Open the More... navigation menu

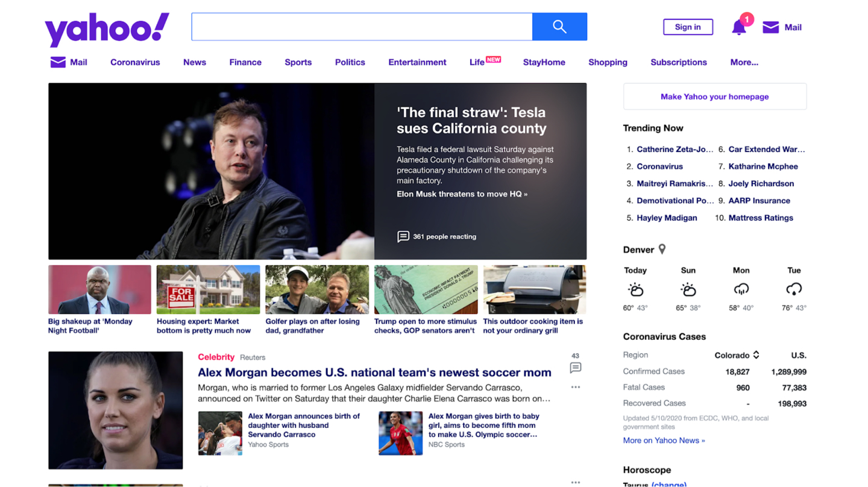tap(744, 62)
